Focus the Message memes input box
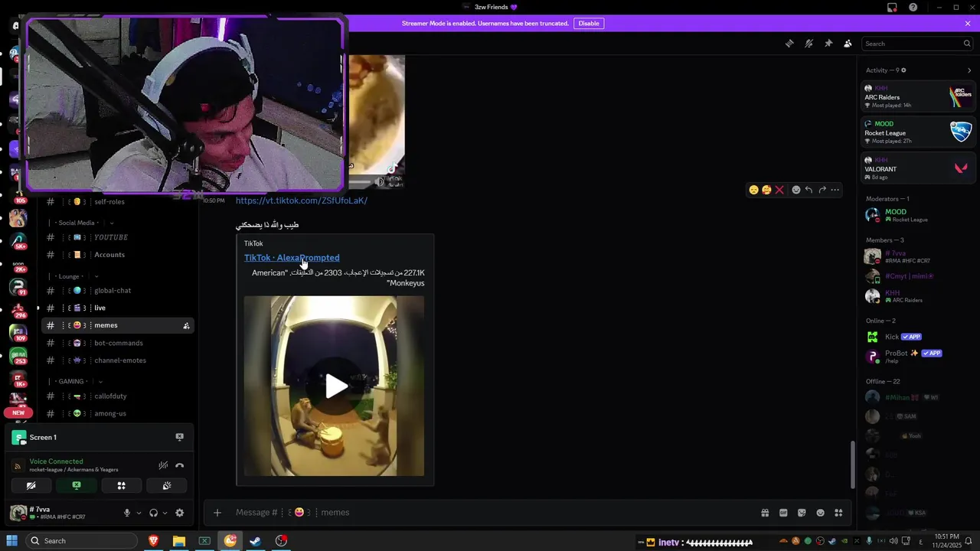 [490, 513]
